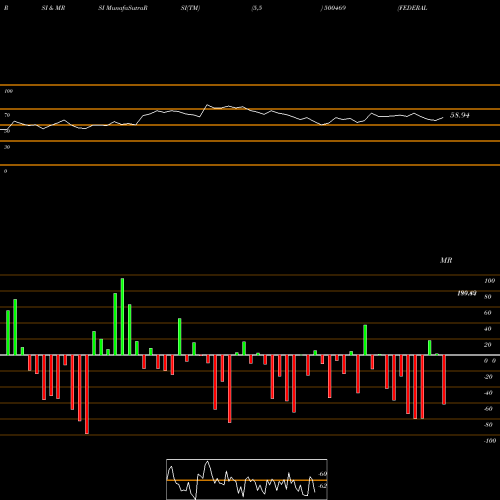
Task: Click the 100 label on RSI left axis
Action: pos(8,91)
